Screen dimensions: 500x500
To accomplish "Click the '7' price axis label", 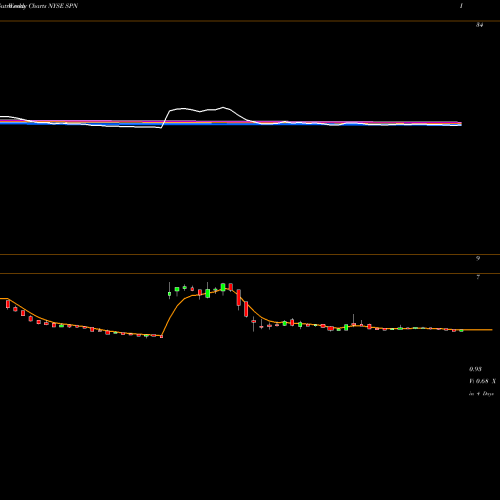I will click(478, 277).
